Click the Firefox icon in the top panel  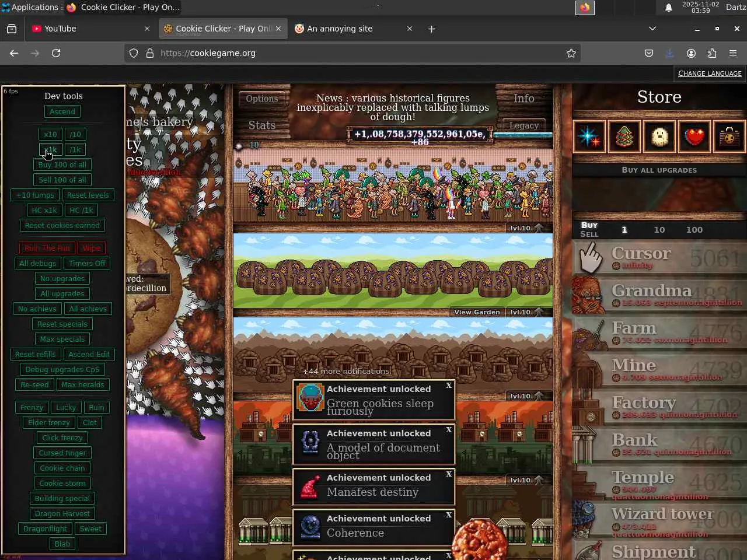585,8
